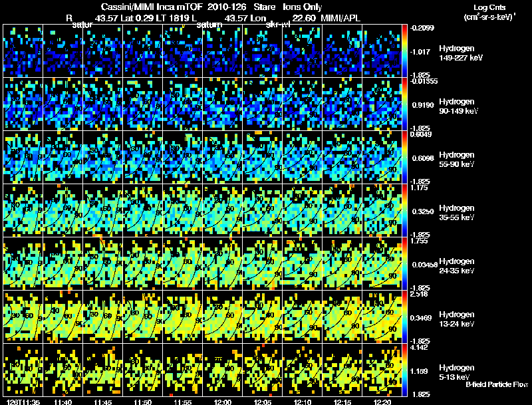The image size is (532, 405).
Task: Click the 11:45 time axis label
Action: 103,402
